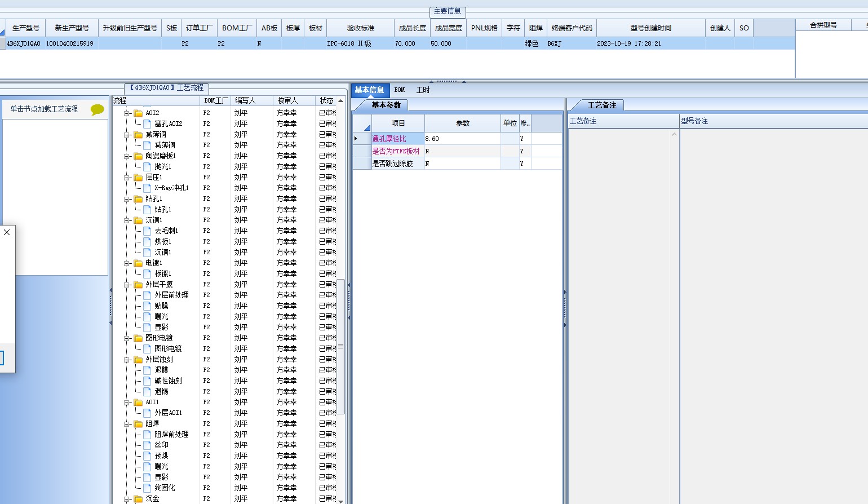Screen dimensions: 868x504
Task: Select the 基本参数 tab
Action: [386, 105]
